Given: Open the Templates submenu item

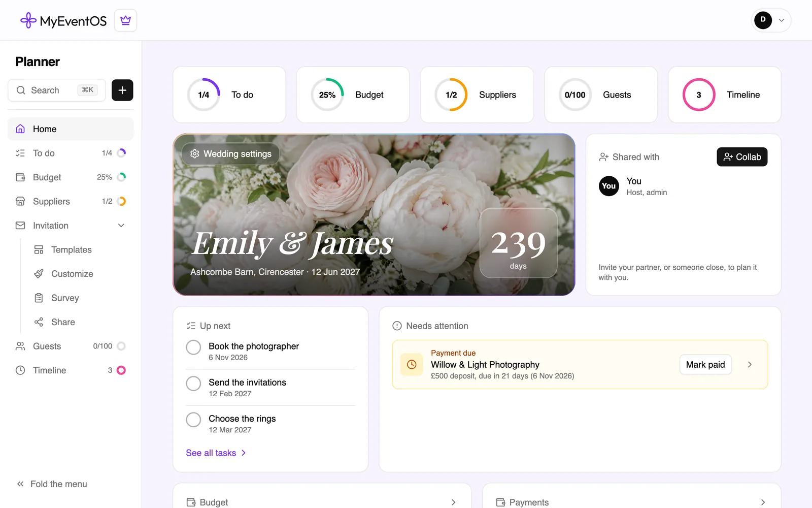Looking at the screenshot, I should coord(80,249).
